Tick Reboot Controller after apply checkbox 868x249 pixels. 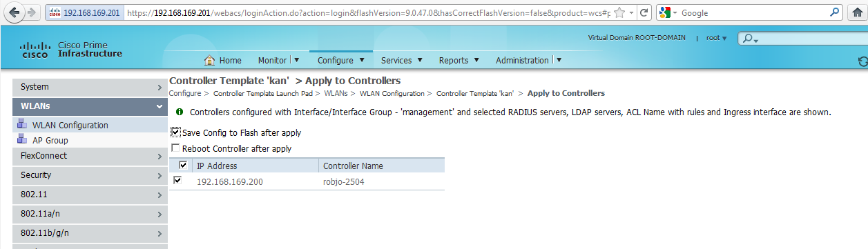175,148
